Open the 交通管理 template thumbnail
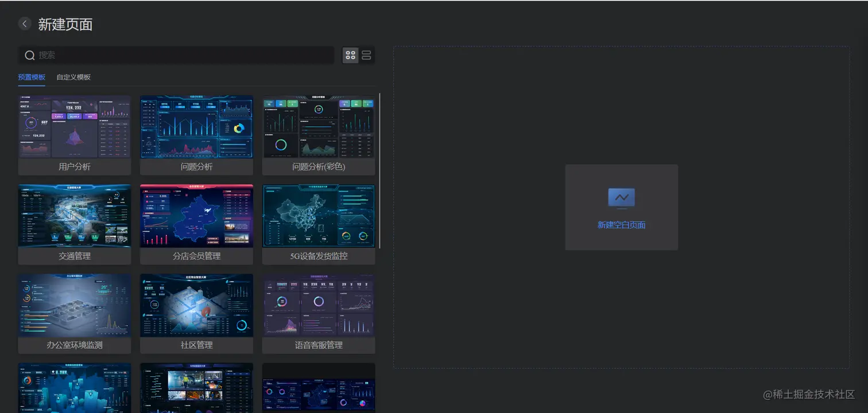 pos(75,216)
